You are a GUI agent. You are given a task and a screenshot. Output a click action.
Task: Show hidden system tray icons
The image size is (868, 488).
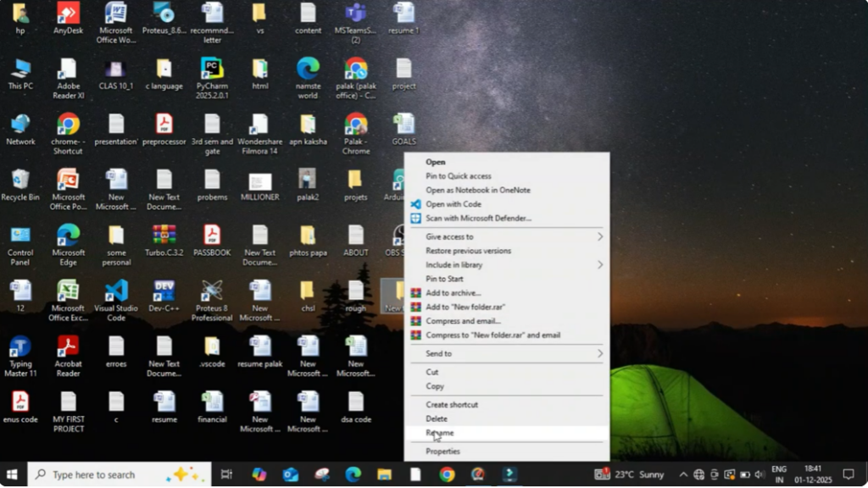click(683, 474)
